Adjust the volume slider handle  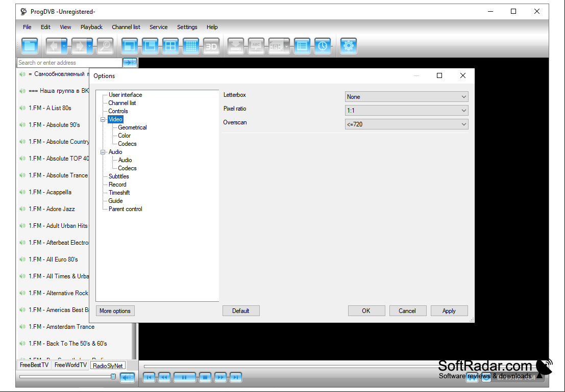tap(113, 377)
